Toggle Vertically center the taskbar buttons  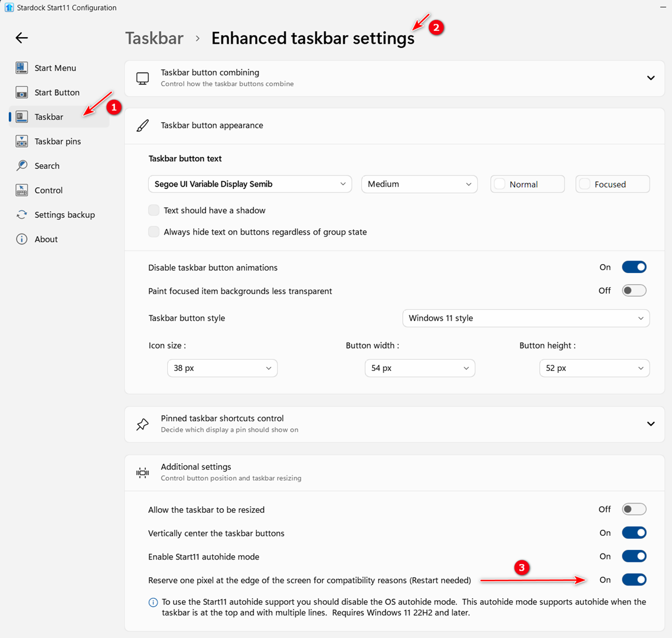click(634, 533)
